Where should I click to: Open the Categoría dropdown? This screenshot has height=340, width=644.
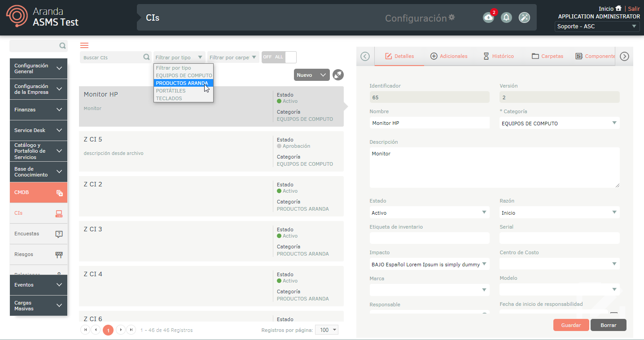coord(560,123)
